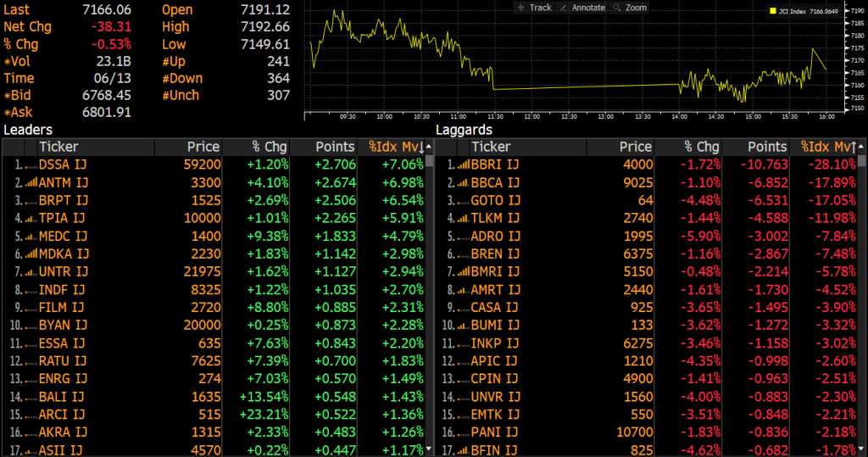Click the volume bars icon beside ANTM IJ
This screenshot has width=868, height=457.
[x=31, y=182]
